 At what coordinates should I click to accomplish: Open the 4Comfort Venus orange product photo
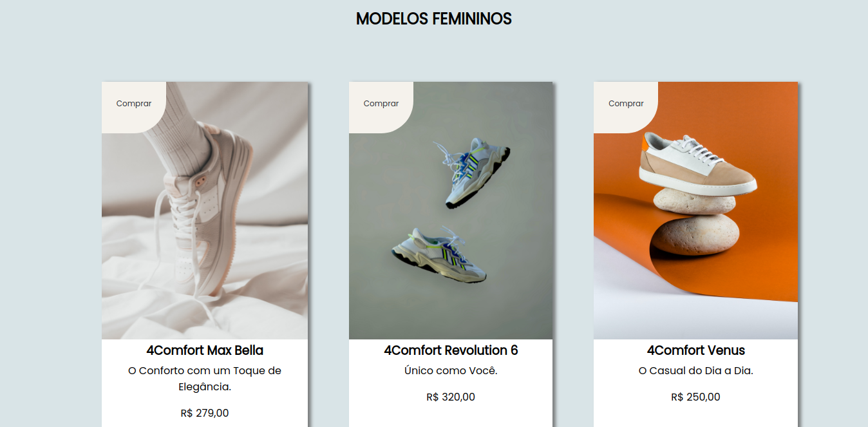[x=695, y=211]
